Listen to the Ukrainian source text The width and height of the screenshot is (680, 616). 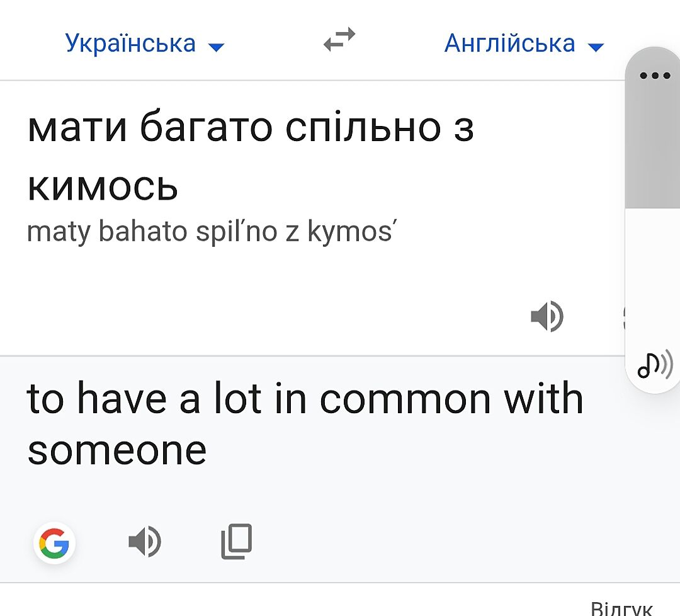pyautogui.click(x=547, y=316)
